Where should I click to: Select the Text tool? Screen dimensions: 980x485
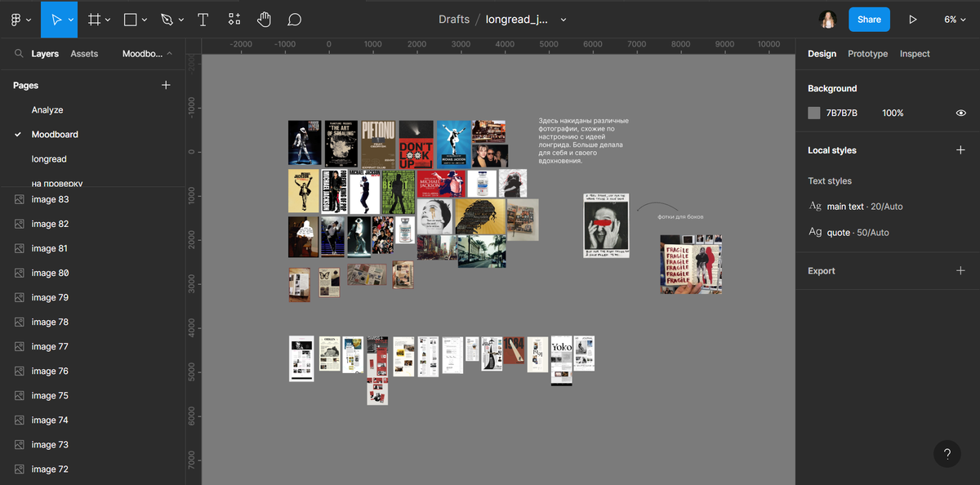pos(203,19)
